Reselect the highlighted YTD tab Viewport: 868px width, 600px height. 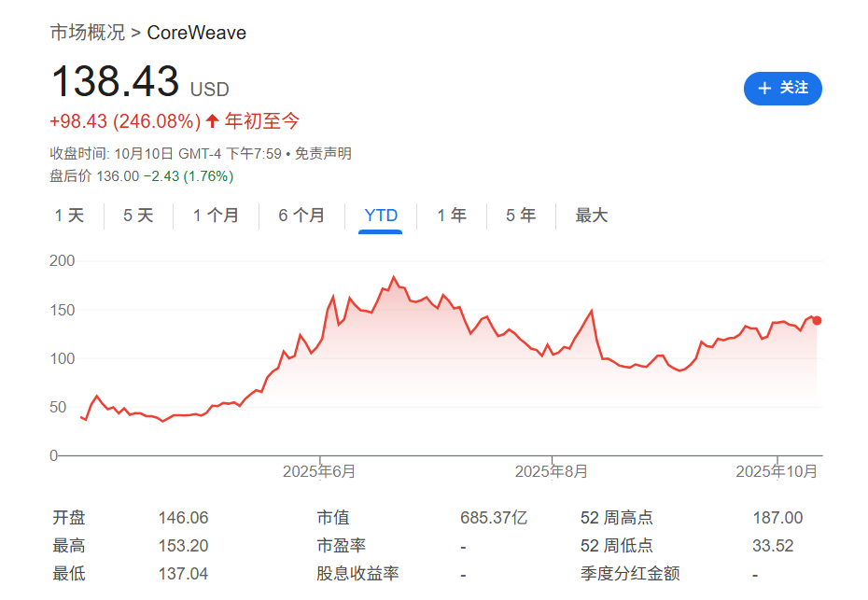(378, 215)
